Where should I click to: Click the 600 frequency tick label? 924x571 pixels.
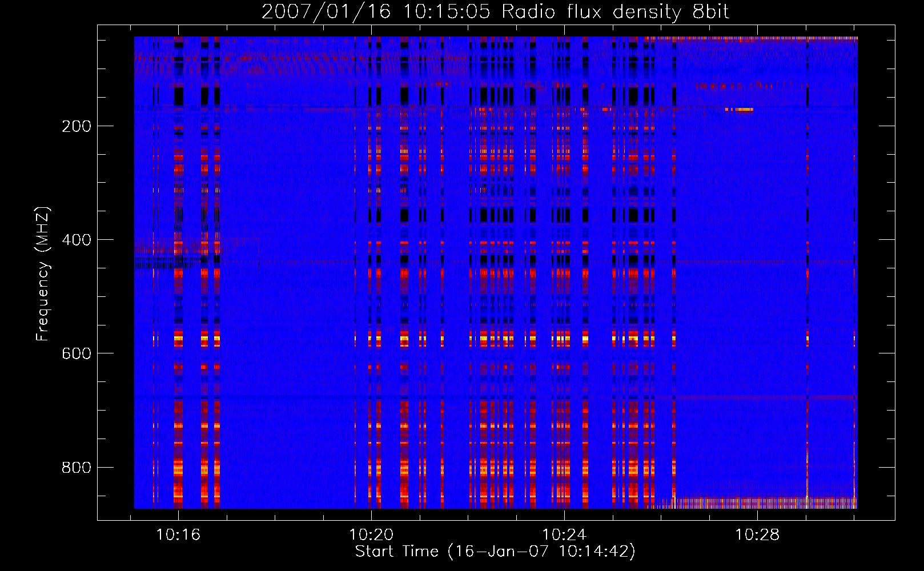[x=76, y=353]
